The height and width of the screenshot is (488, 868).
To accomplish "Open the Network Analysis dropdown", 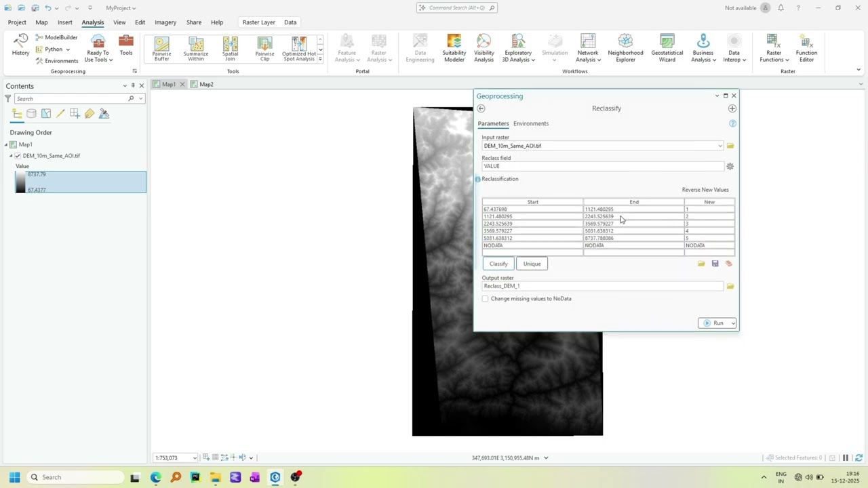I will pyautogui.click(x=588, y=49).
